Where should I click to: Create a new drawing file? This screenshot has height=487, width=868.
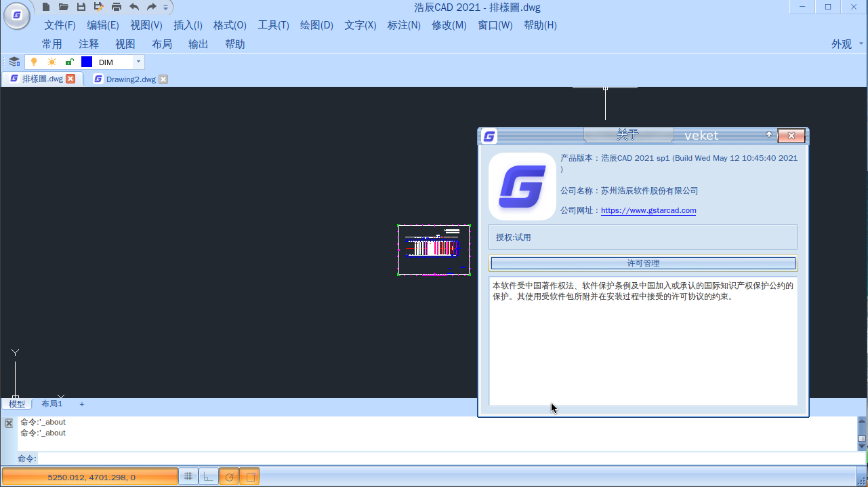click(46, 7)
